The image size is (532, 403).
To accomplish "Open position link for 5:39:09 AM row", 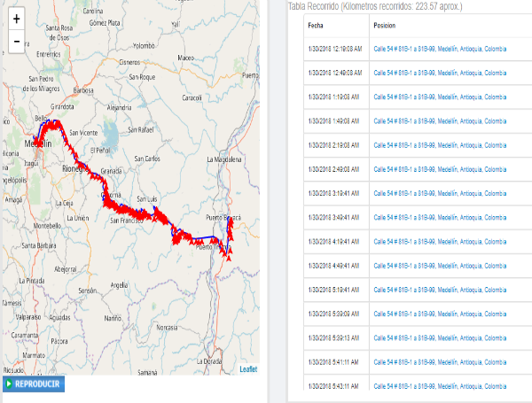I will [440, 313].
